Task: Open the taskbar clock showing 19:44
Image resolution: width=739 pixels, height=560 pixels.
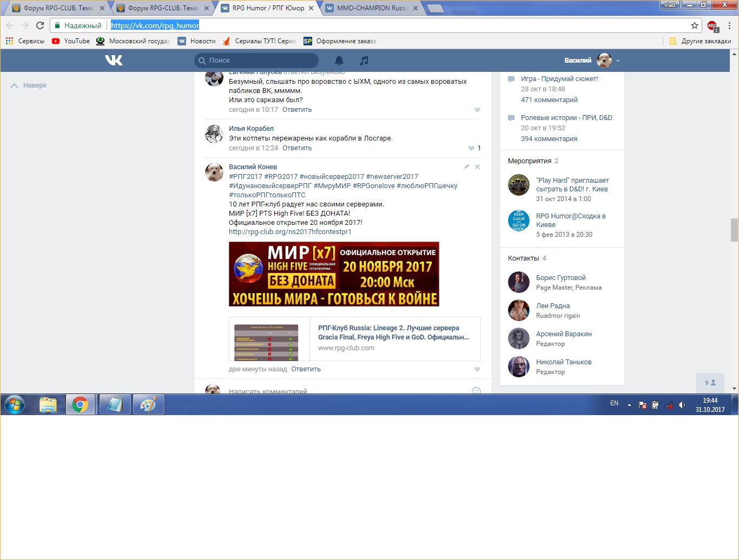Action: tap(710, 405)
